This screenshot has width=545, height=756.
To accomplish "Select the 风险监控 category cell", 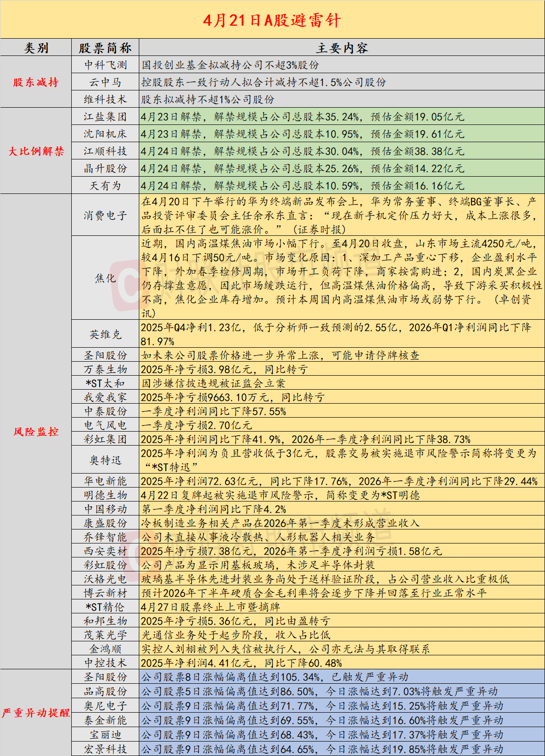I will pyautogui.click(x=36, y=432).
